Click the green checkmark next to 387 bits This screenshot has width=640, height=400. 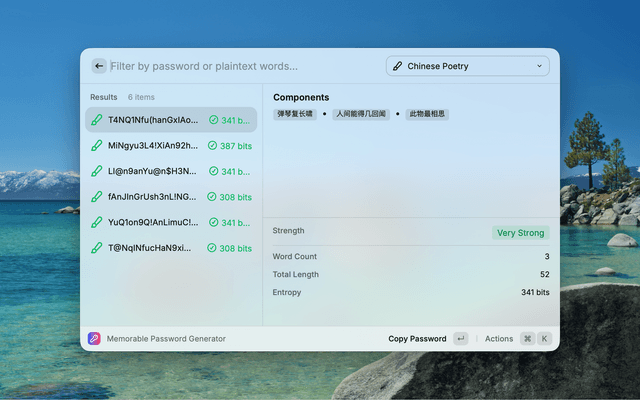point(213,146)
